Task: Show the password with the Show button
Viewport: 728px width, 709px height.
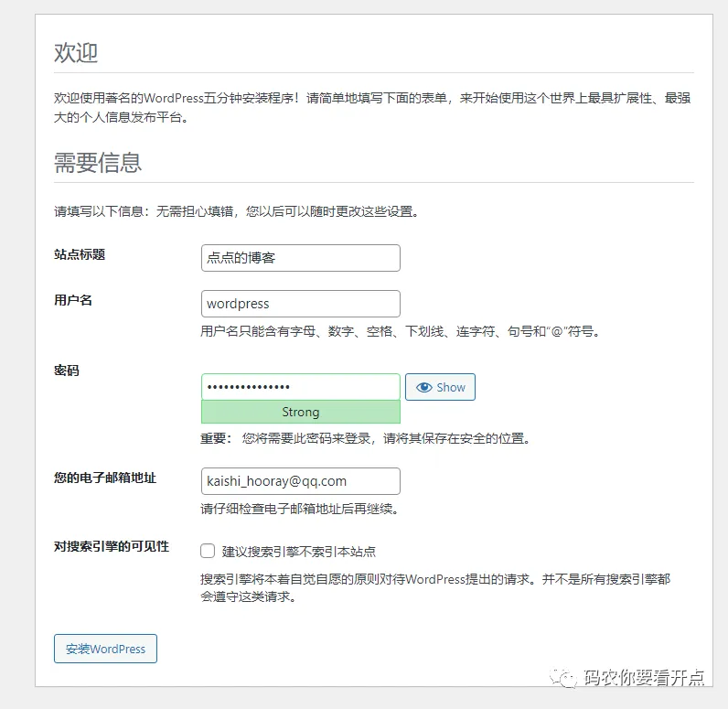Action: pos(440,387)
